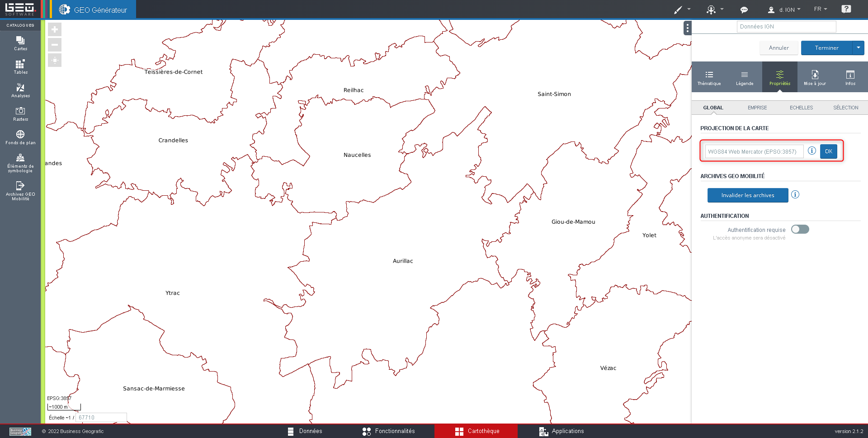Image resolution: width=868 pixels, height=438 pixels.
Task: Click the map scale input field
Action: pyautogui.click(x=101, y=418)
